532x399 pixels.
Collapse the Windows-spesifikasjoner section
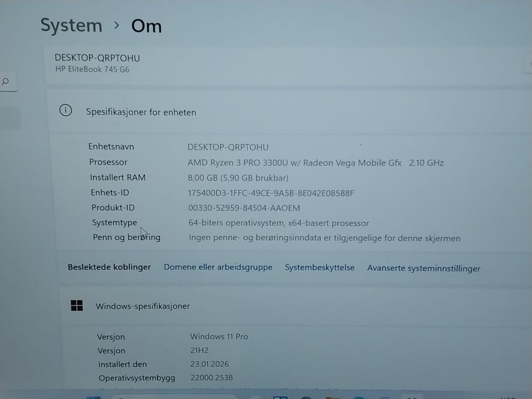[295, 306]
